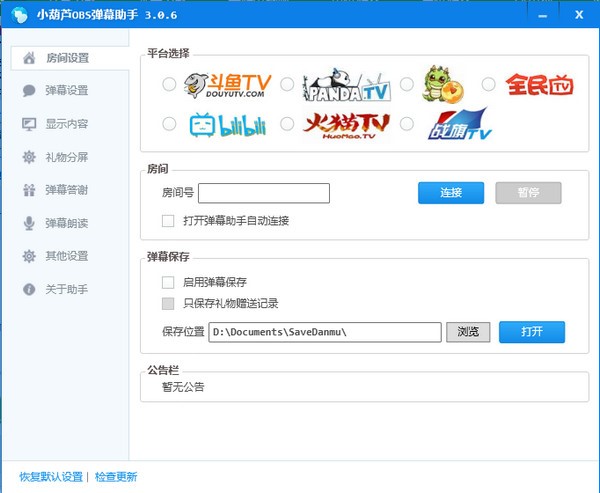Viewport: 600px width, 493px height.
Task: Click the app logo in title bar
Action: coord(19,15)
